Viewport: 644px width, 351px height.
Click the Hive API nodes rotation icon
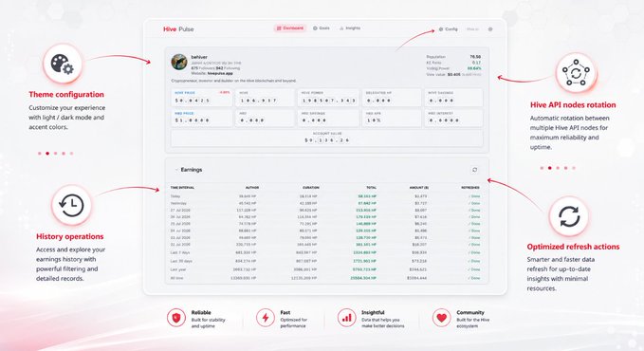pos(576,73)
